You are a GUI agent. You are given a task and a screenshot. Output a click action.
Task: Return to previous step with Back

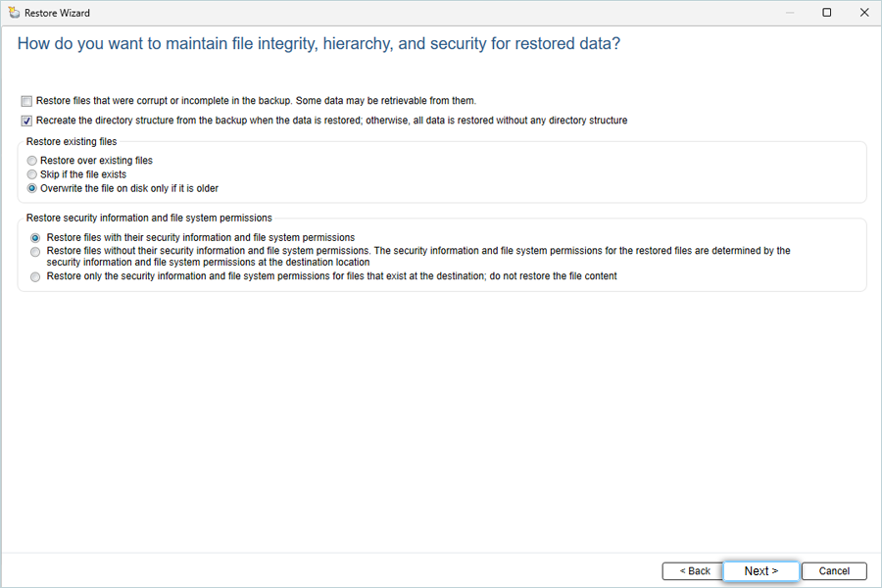point(695,571)
